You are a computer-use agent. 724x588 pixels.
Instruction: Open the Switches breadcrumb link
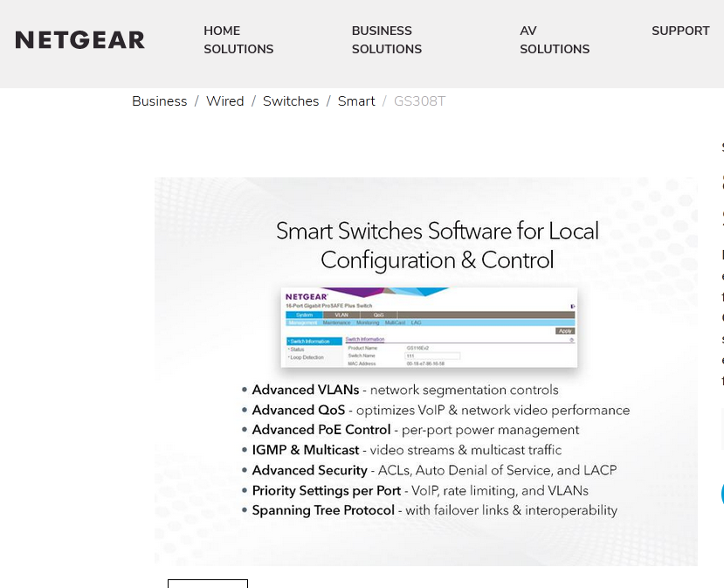pyautogui.click(x=291, y=101)
